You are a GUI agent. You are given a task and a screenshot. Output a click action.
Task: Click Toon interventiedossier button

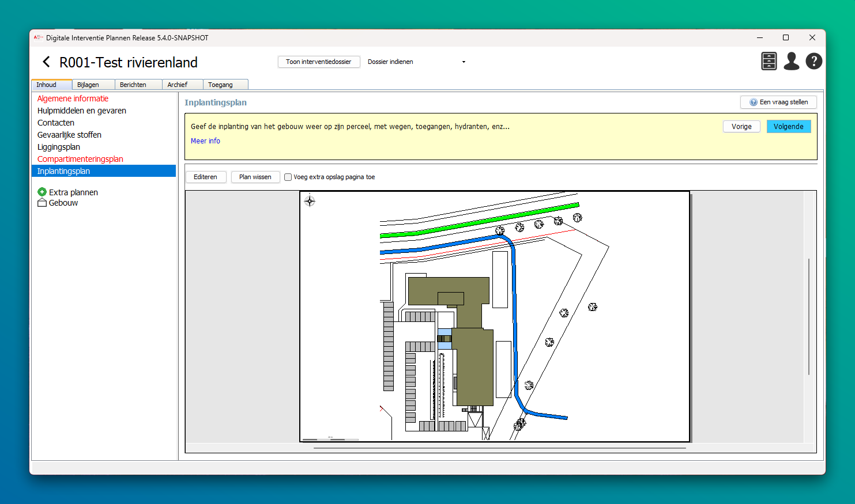(319, 62)
